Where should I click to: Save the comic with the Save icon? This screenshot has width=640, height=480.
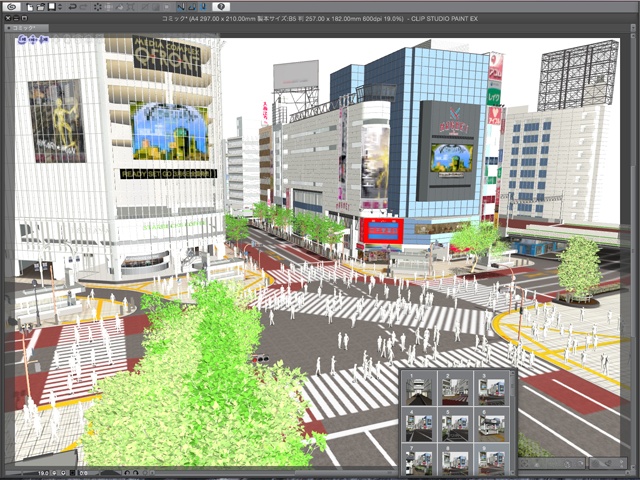[52, 7]
